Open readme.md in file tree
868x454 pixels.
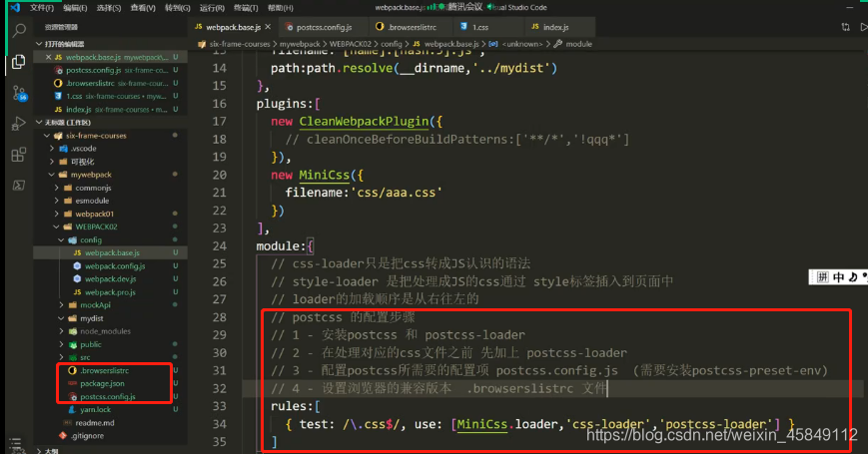click(95, 422)
